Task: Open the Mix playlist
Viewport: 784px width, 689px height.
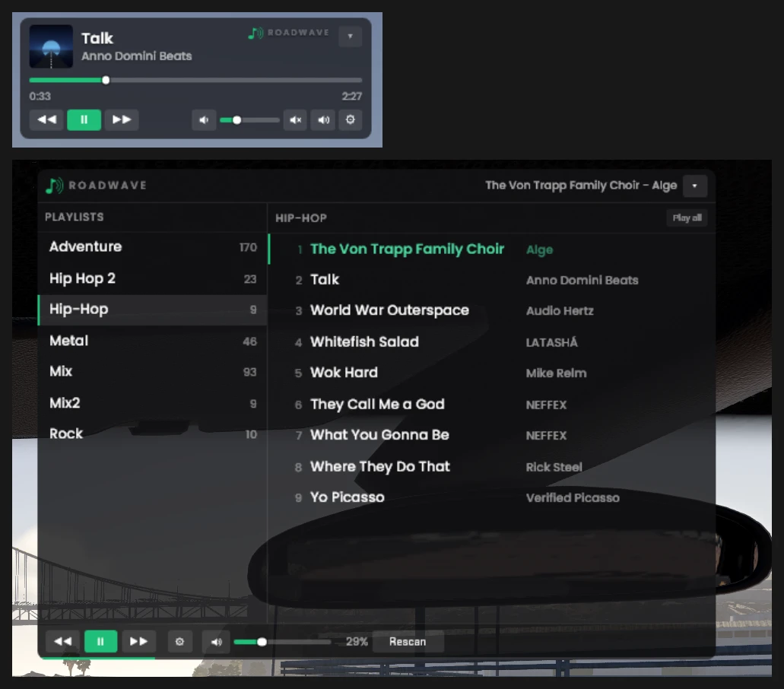Action: [153, 372]
